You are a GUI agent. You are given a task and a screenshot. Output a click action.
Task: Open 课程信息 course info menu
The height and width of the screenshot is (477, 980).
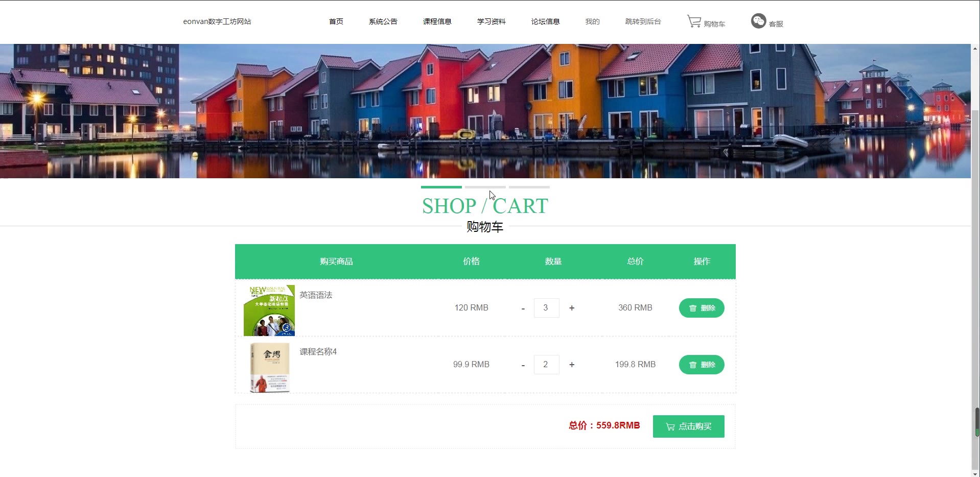click(437, 21)
